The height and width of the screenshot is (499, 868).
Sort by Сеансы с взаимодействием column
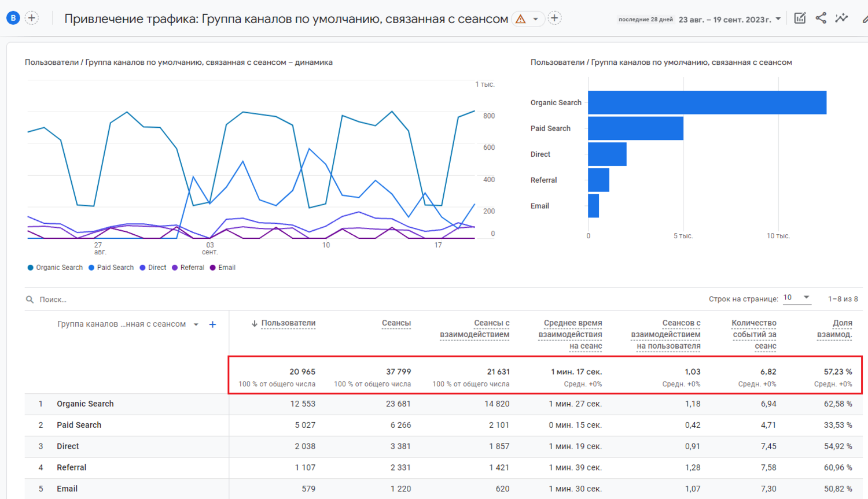pos(475,328)
